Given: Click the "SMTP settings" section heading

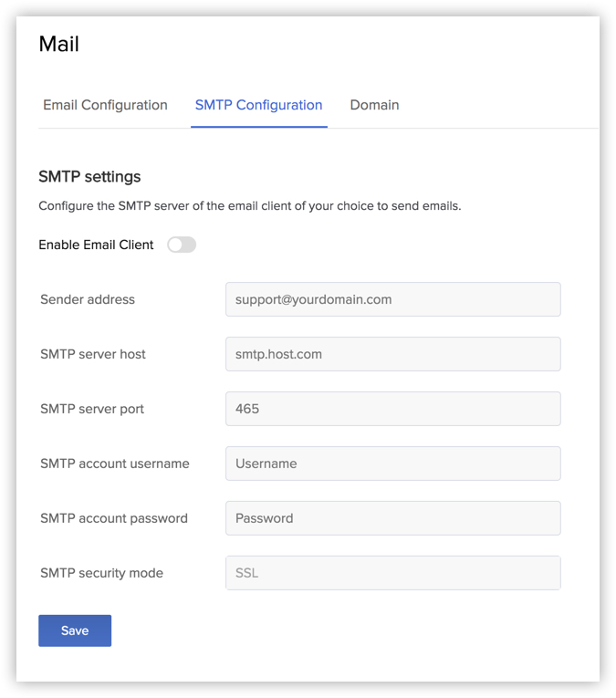Looking at the screenshot, I should pos(89,176).
